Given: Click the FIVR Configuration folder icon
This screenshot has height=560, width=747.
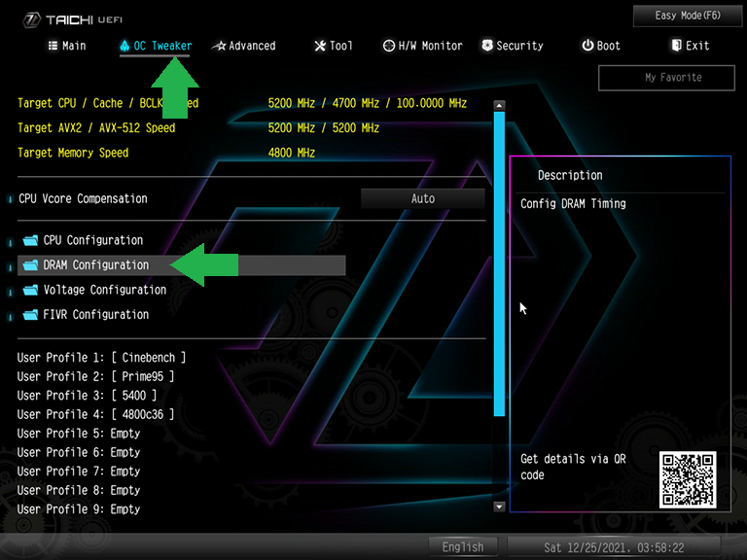Looking at the screenshot, I should [30, 314].
